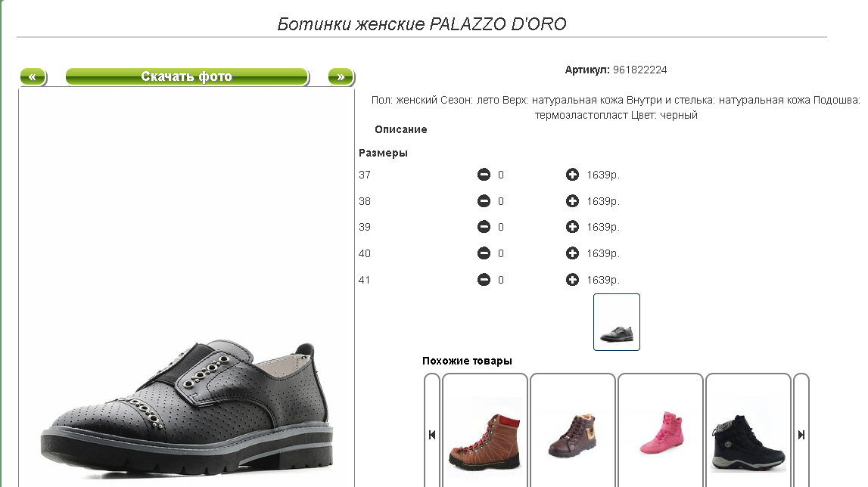Decrease quantity for size 39
868x487 pixels.
click(x=484, y=227)
